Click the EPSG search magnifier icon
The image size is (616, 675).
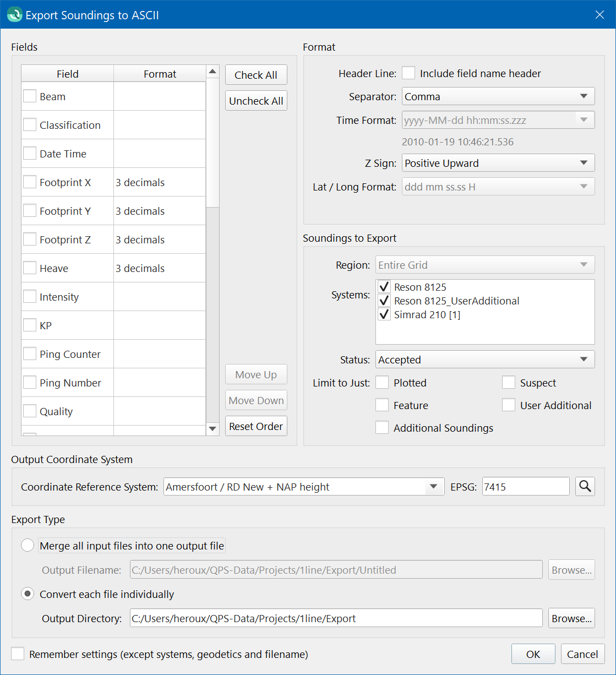[x=585, y=486]
